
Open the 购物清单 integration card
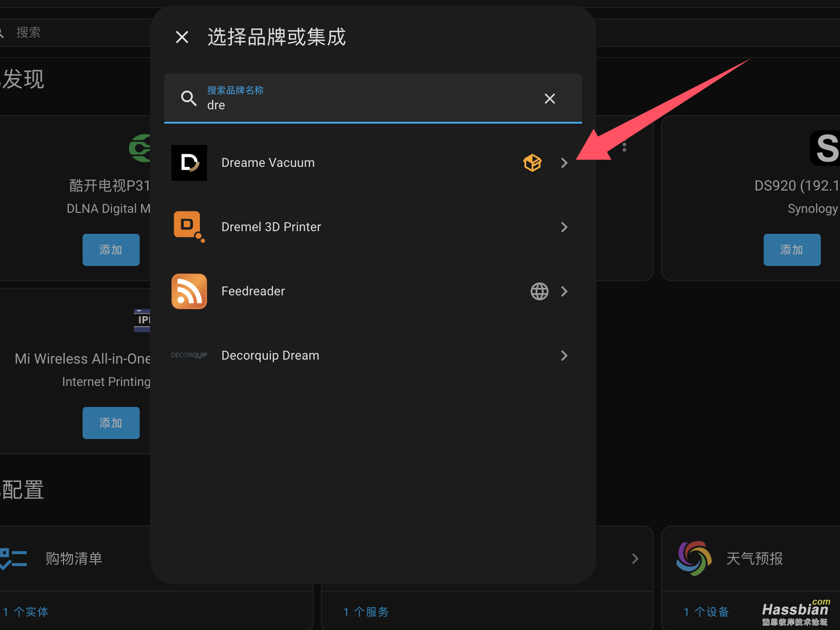tap(75, 559)
